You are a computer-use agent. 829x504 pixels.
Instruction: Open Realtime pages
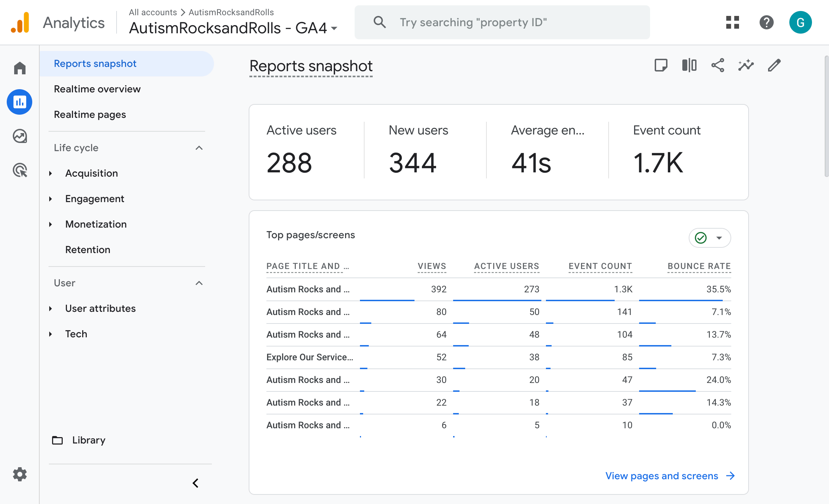pos(90,115)
